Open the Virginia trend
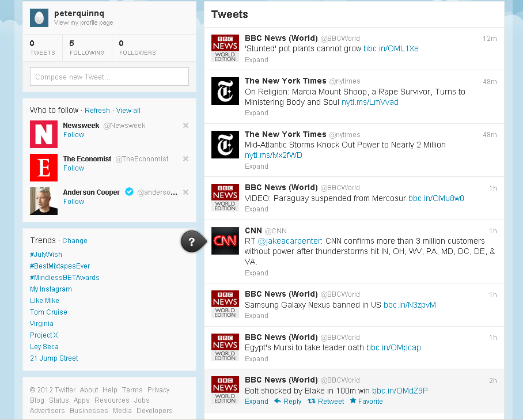Screen dimensions: 523x420 pos(41,324)
